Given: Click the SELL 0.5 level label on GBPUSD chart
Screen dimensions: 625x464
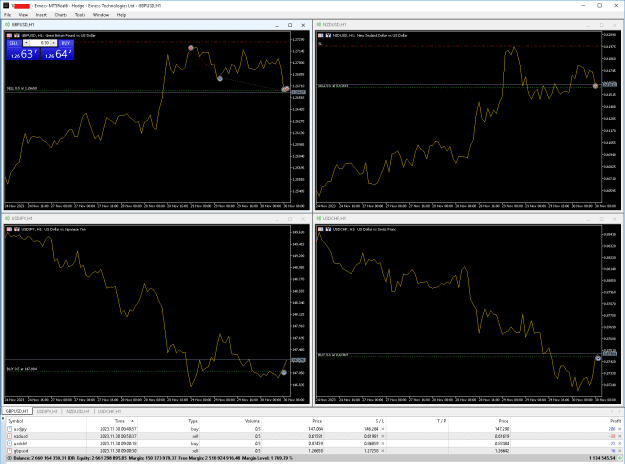Looking at the screenshot, I should pos(22,88).
